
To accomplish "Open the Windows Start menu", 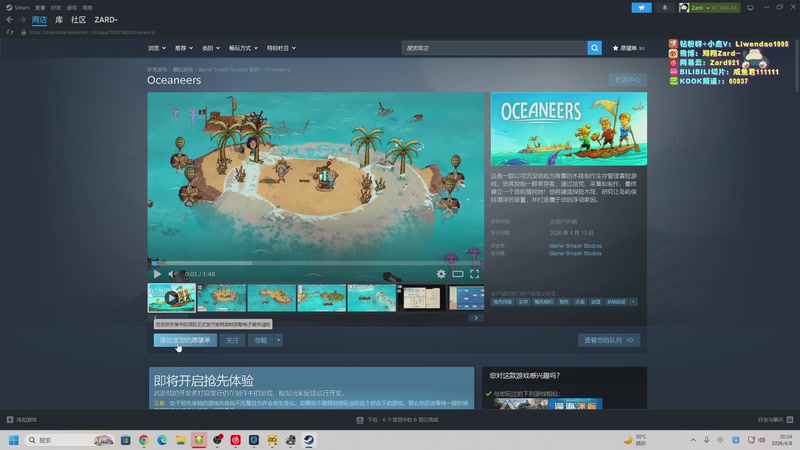I will point(14,440).
